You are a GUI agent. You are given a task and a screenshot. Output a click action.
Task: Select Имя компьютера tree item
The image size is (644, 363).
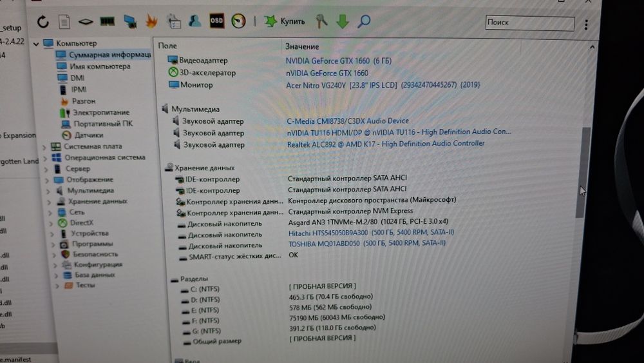[93, 66]
